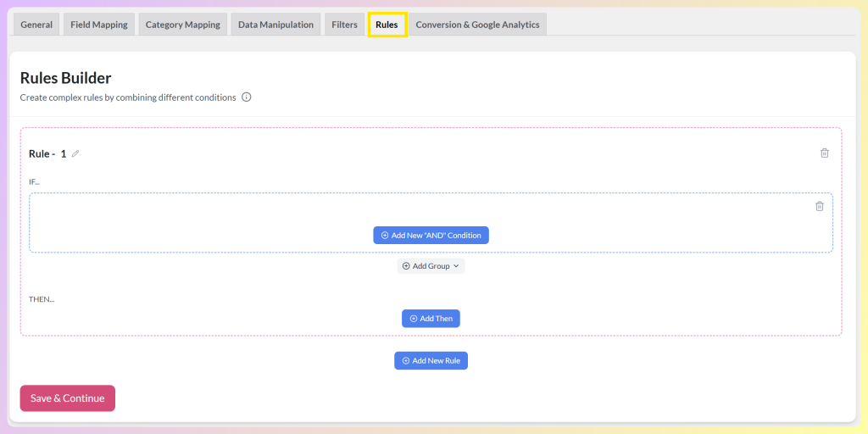
Task: Open Conversion & Google Analytics tab
Action: click(x=478, y=25)
